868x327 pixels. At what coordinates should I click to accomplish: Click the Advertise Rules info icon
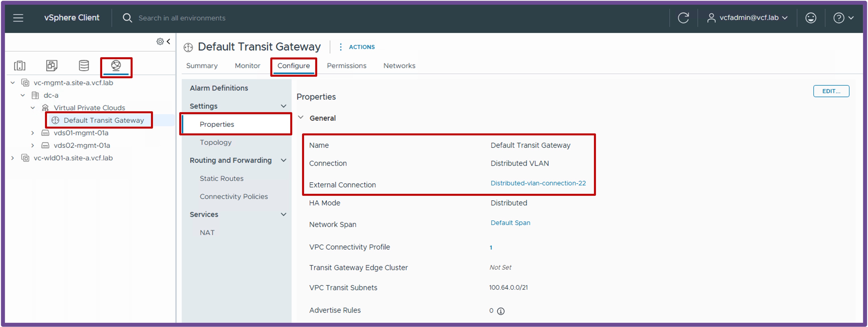pyautogui.click(x=501, y=311)
